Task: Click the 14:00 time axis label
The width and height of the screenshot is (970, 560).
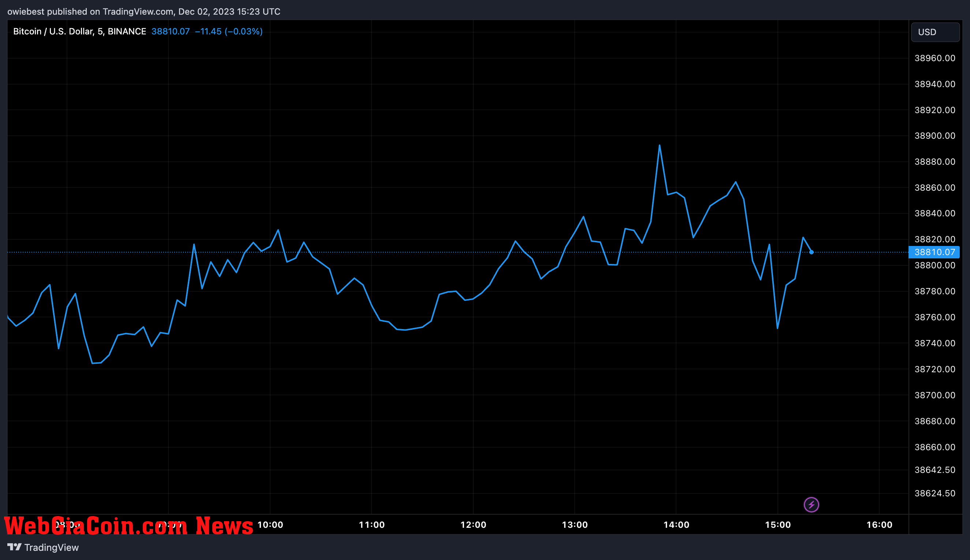Action: [x=676, y=524]
